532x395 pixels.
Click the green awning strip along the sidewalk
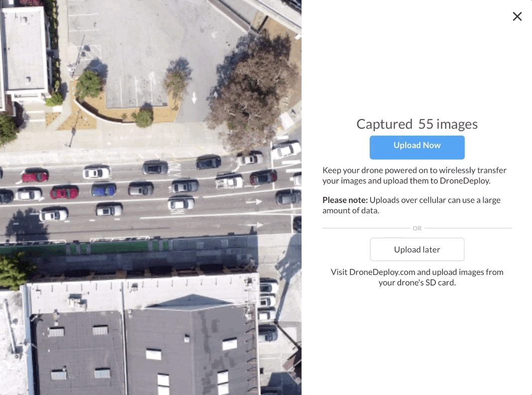(x=85, y=248)
